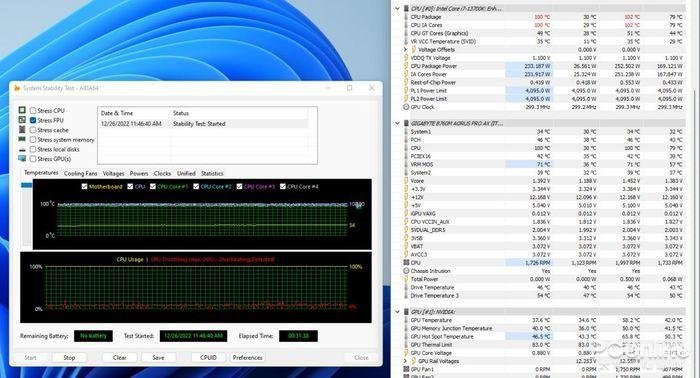Toggle the Motherboard graph checkbox
The width and height of the screenshot is (700, 378).
(x=84, y=187)
